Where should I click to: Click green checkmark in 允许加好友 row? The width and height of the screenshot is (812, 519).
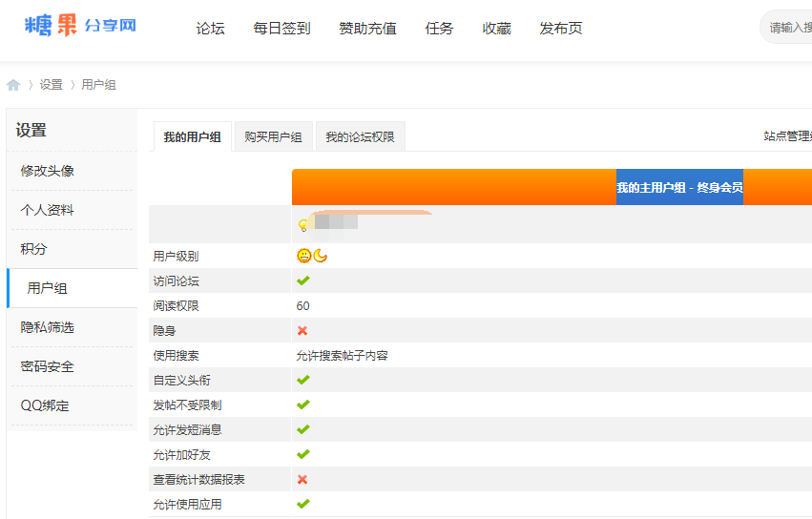[x=303, y=454]
